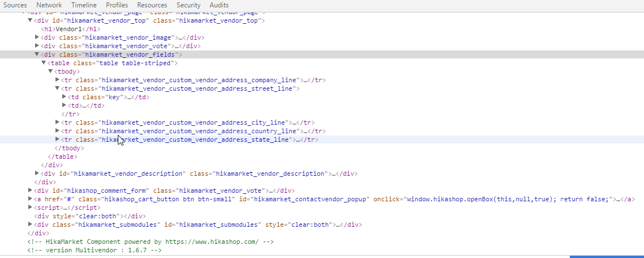Select the div style clear:both line
644x258 pixels.
(x=90, y=216)
